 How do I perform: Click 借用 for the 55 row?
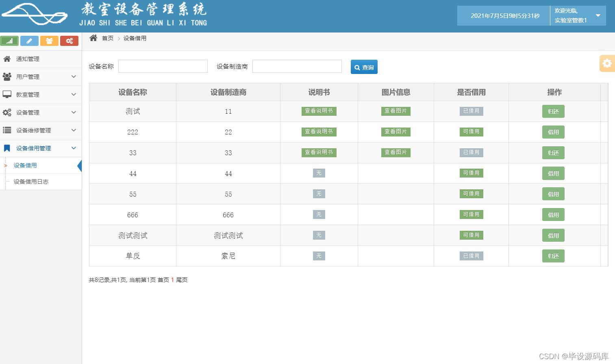click(553, 194)
